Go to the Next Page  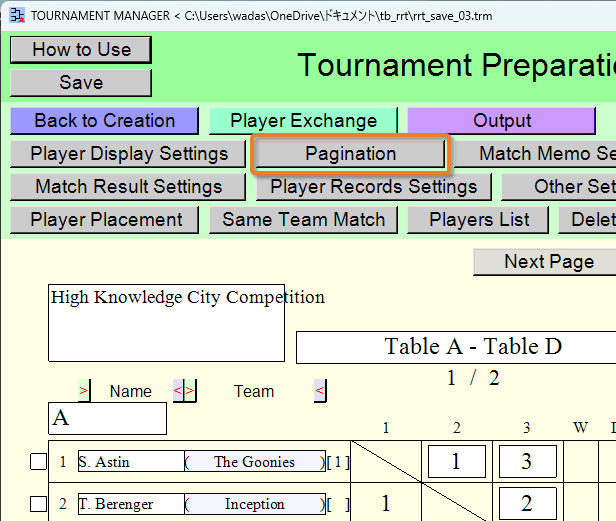545,262
